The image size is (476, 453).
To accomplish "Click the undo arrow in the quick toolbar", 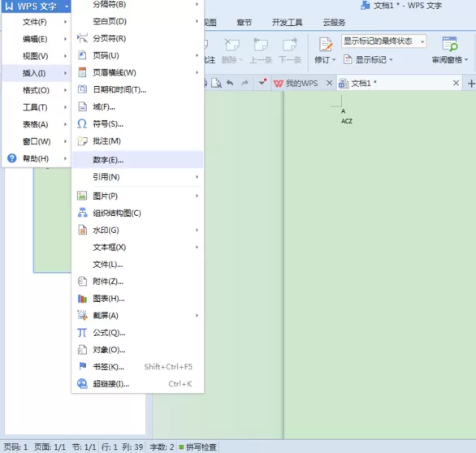I will click(x=230, y=83).
